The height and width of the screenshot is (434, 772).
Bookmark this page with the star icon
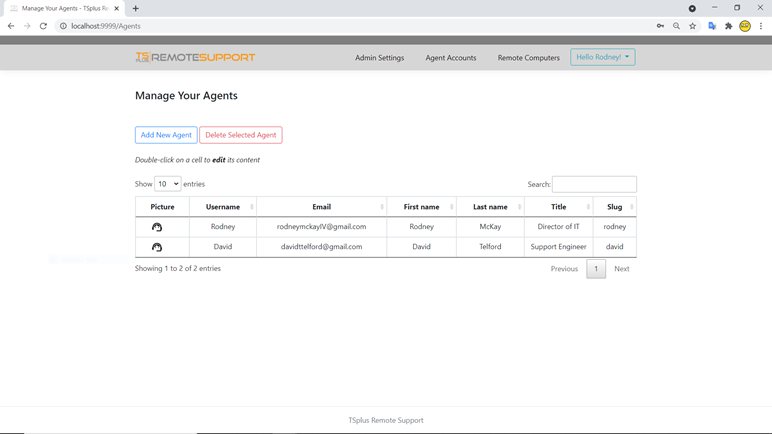pyautogui.click(x=693, y=26)
